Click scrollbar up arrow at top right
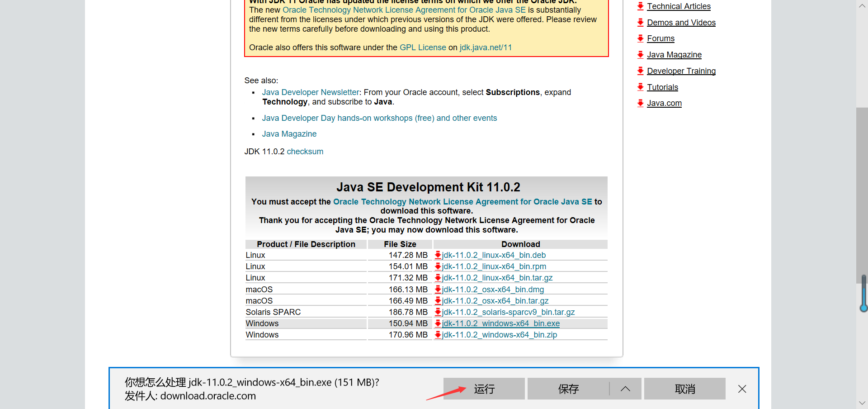 pos(862,6)
